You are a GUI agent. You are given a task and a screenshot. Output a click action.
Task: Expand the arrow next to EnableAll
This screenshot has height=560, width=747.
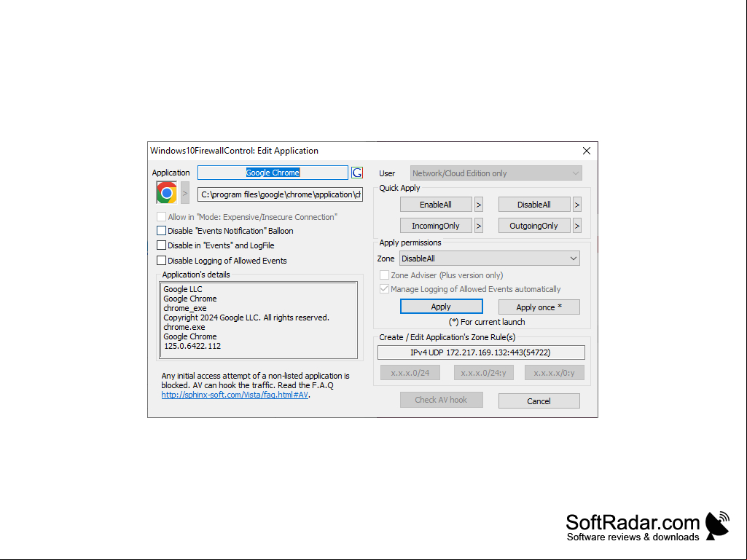click(479, 205)
